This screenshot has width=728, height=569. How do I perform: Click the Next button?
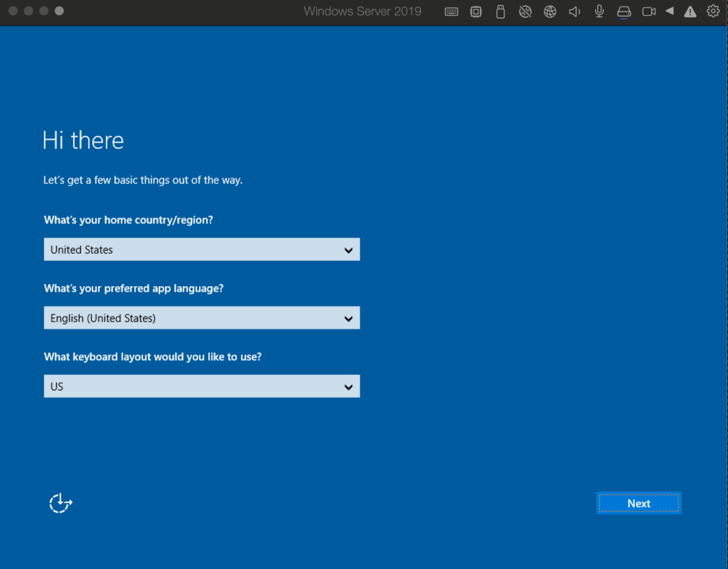[639, 503]
